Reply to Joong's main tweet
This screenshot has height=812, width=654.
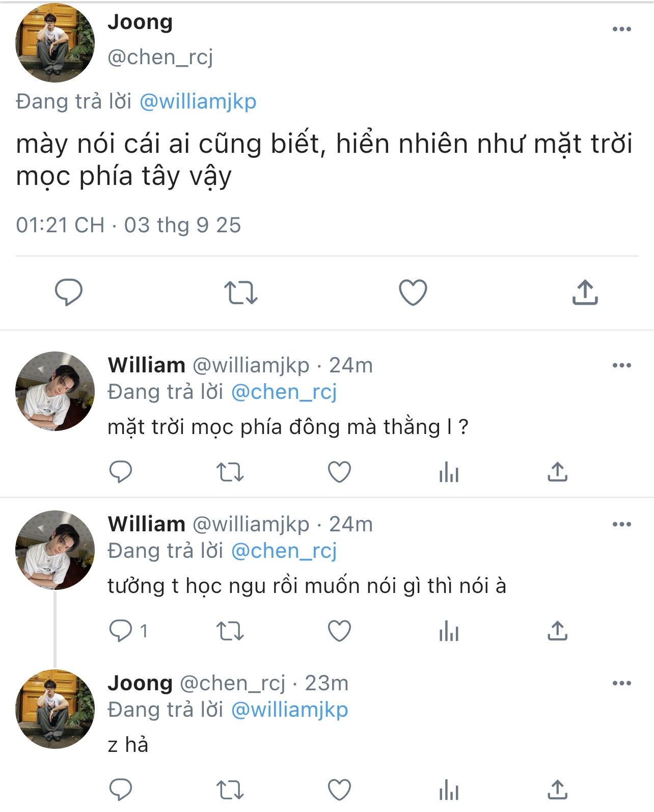(69, 292)
